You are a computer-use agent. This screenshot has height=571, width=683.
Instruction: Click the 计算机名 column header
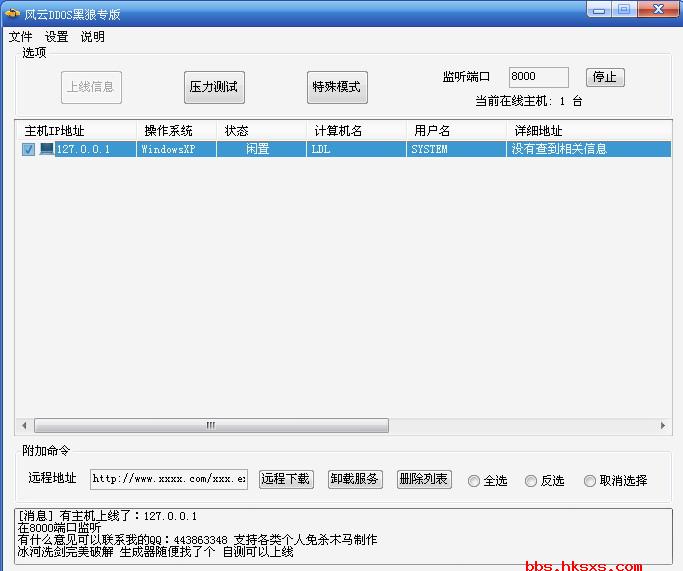pos(356,131)
